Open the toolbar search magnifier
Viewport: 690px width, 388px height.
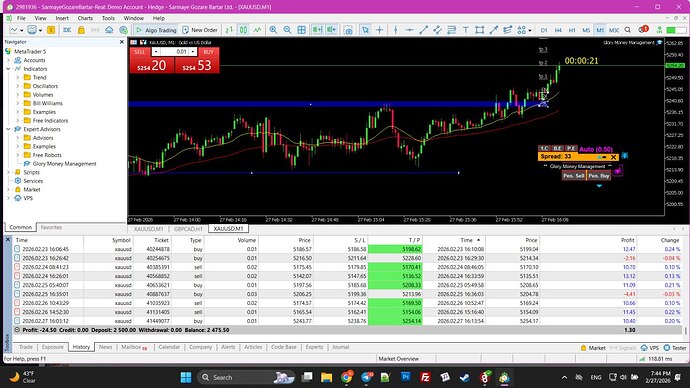coord(628,30)
